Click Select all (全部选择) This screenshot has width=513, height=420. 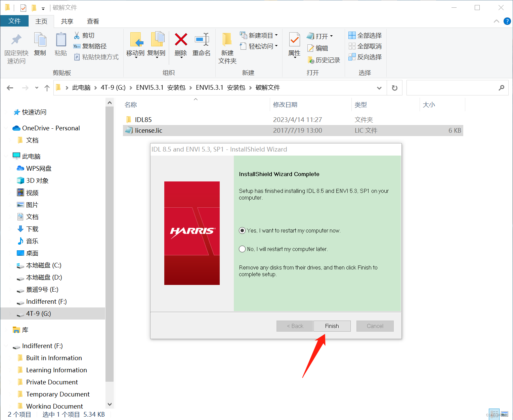point(365,35)
